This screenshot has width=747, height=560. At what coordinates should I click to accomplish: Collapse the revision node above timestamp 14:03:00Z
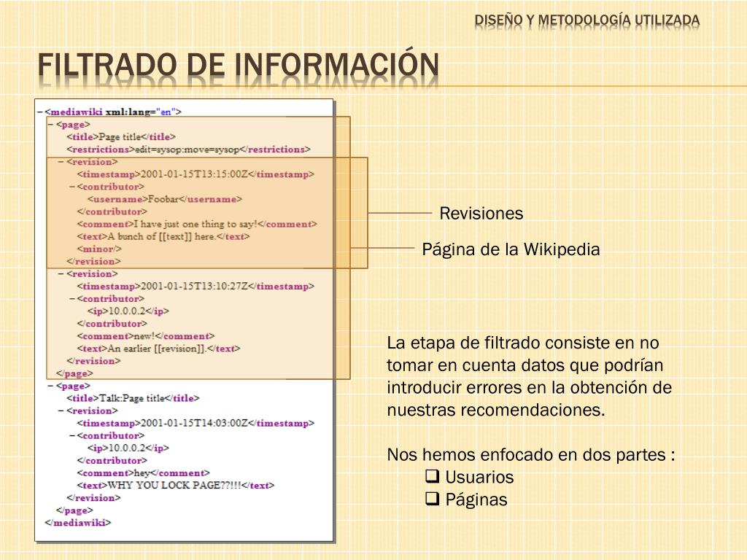tap(61, 411)
